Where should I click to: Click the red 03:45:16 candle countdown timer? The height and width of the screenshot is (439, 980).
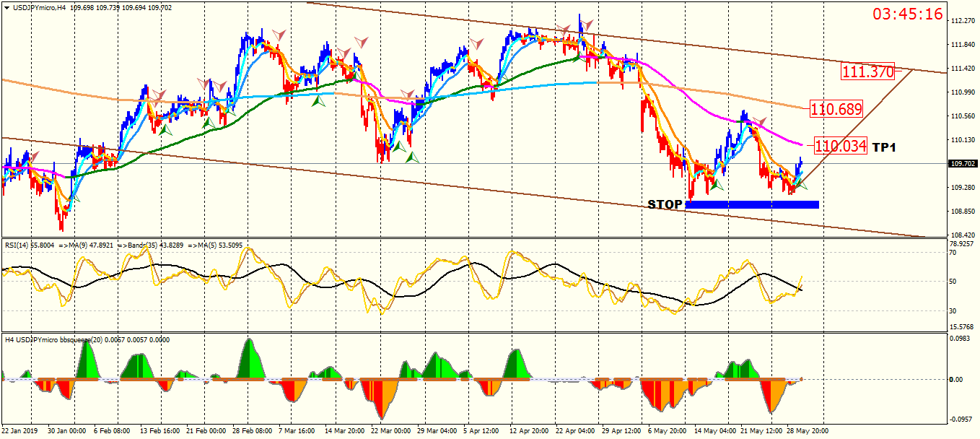[x=908, y=14]
